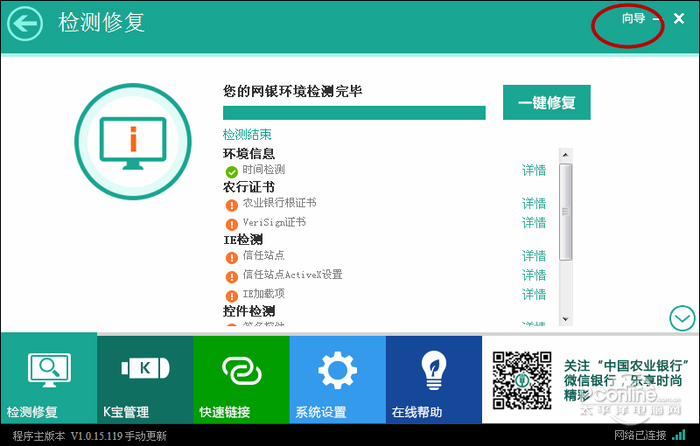Click the results list scrollbar thumb
The image size is (700, 446).
point(565,212)
